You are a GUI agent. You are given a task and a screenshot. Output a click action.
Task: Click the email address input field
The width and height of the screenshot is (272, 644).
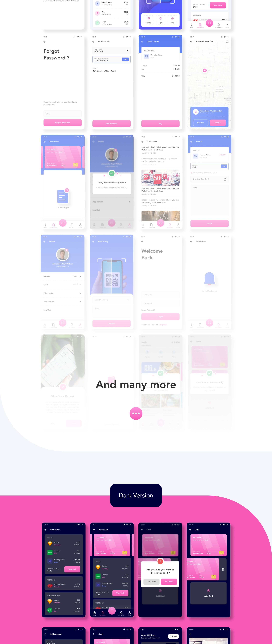tap(62, 114)
